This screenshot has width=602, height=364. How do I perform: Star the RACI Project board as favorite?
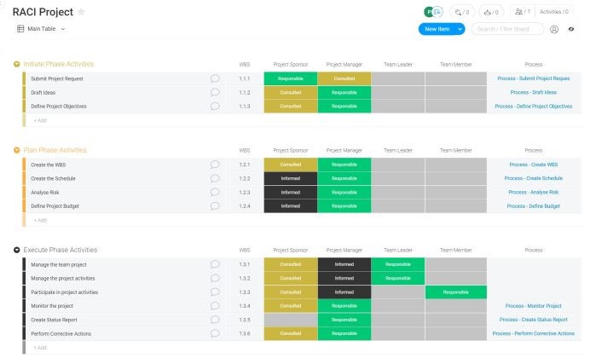(x=82, y=12)
